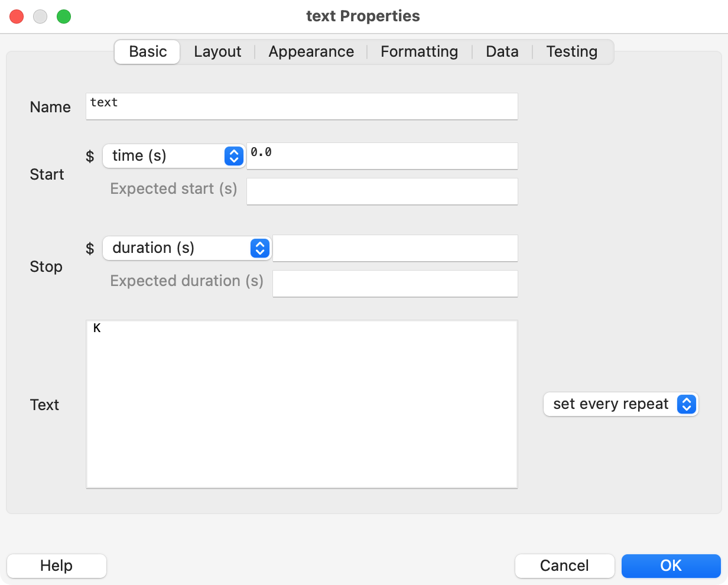Open the Formatting tab
Screen dimensions: 728x585
coord(419,51)
